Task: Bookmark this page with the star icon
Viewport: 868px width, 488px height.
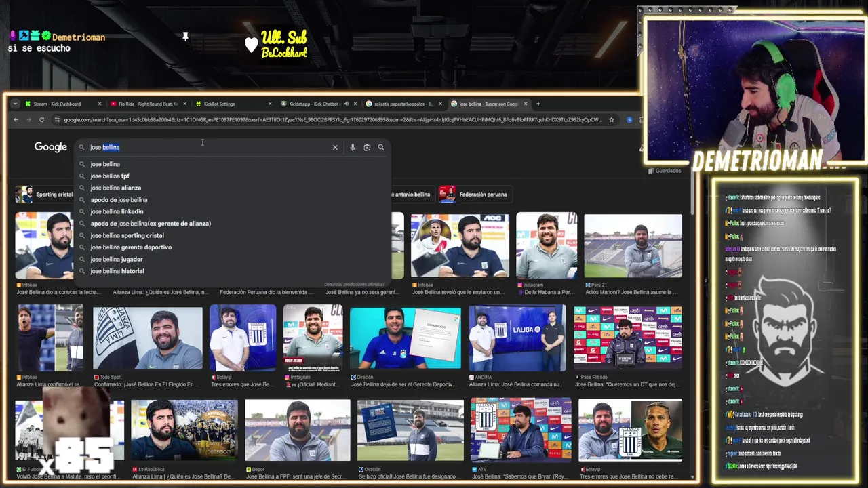Action: (x=611, y=120)
